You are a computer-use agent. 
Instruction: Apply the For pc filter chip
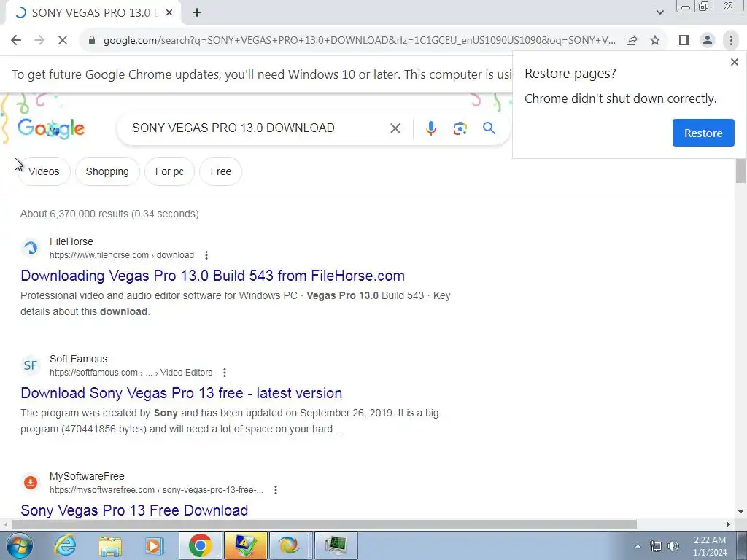coord(169,171)
